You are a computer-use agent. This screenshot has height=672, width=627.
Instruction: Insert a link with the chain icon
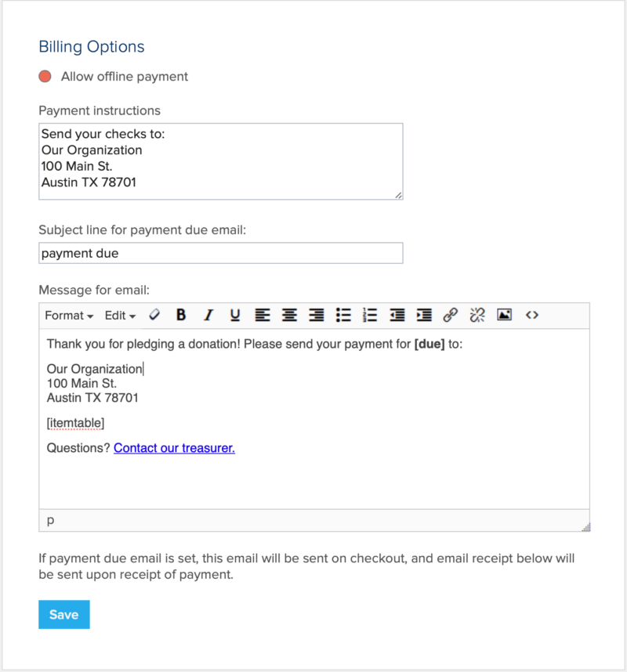point(451,315)
